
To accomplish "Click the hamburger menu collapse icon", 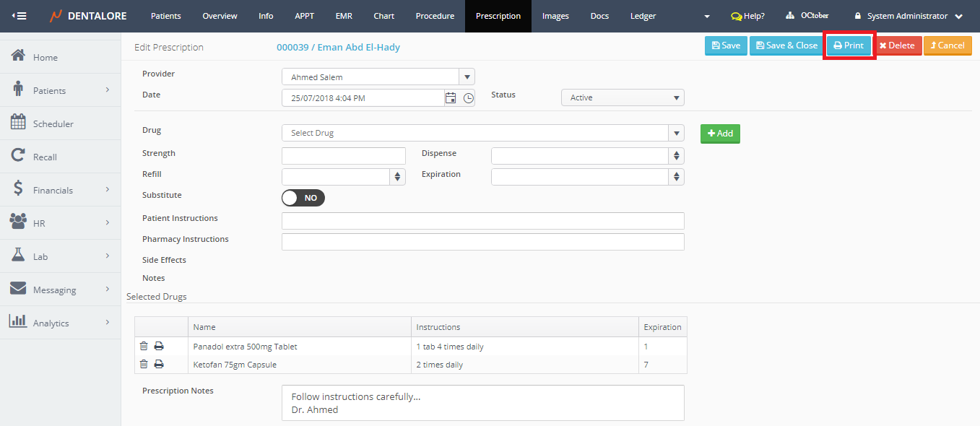I will (x=19, y=16).
